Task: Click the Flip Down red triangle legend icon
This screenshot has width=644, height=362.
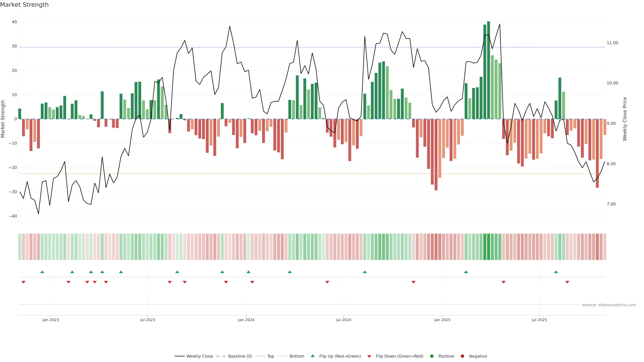Action: point(369,356)
